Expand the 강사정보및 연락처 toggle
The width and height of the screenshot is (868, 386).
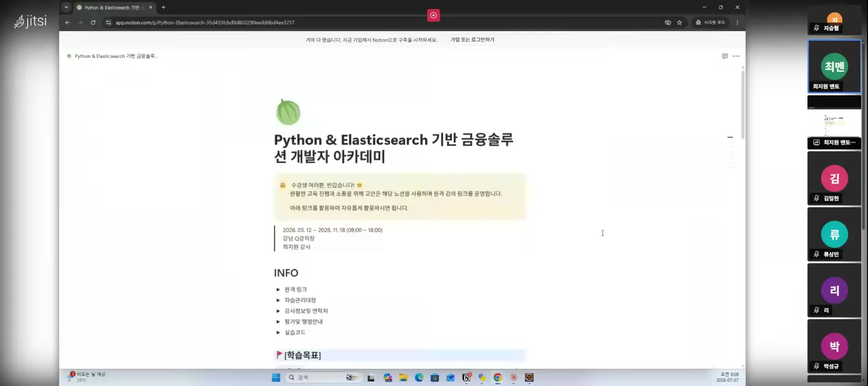coord(278,311)
